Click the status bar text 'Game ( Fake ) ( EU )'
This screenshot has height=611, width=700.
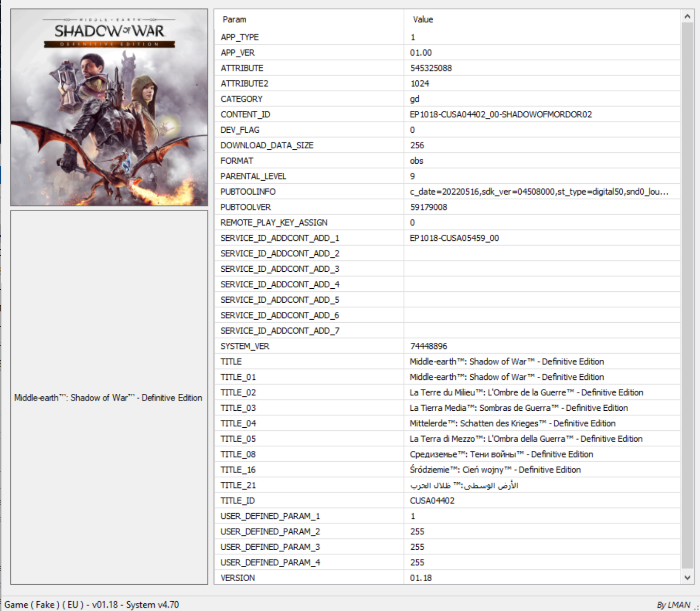[x=44, y=604]
